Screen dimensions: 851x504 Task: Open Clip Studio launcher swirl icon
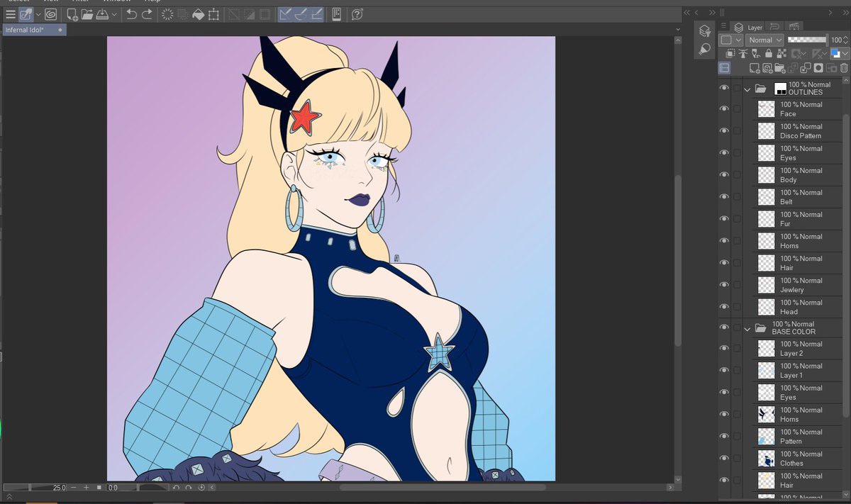(51, 14)
